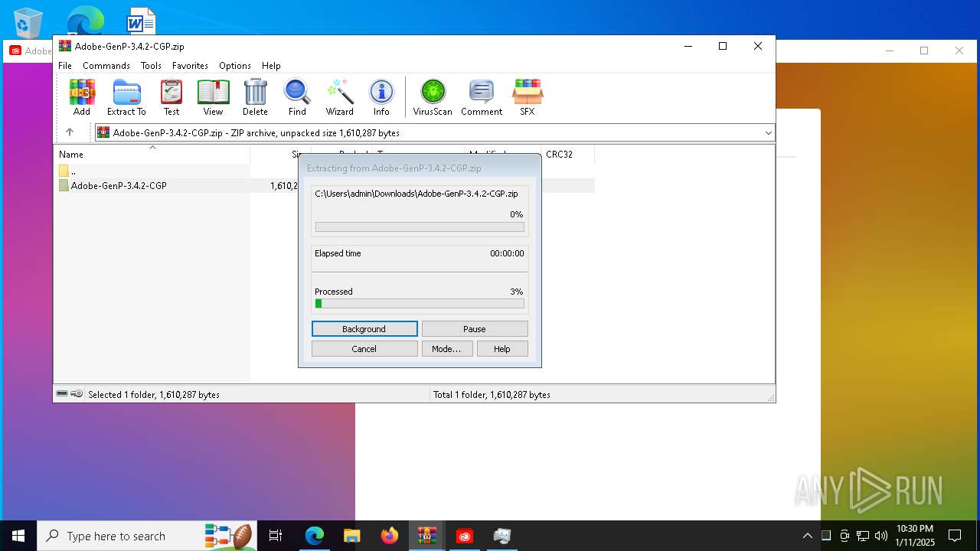Open the Help menu

coord(271,66)
